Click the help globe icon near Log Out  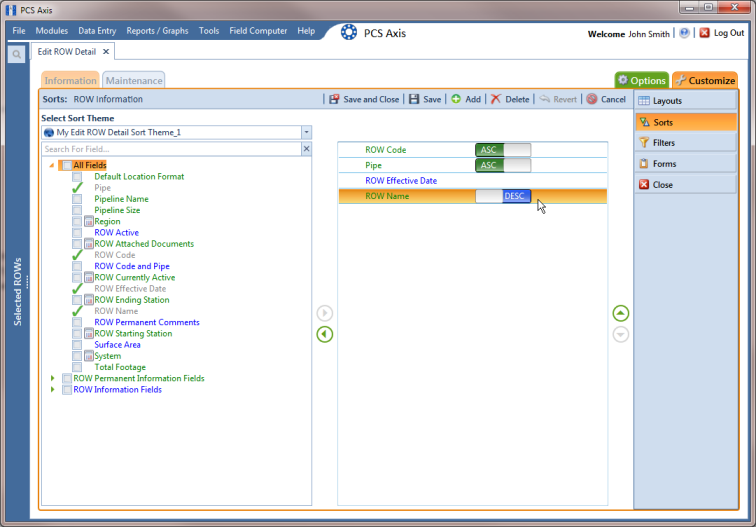(x=684, y=33)
